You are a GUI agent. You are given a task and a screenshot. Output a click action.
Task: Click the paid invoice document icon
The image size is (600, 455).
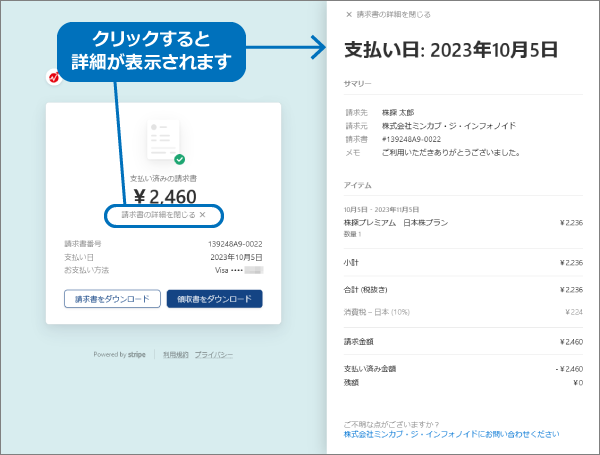point(163,139)
